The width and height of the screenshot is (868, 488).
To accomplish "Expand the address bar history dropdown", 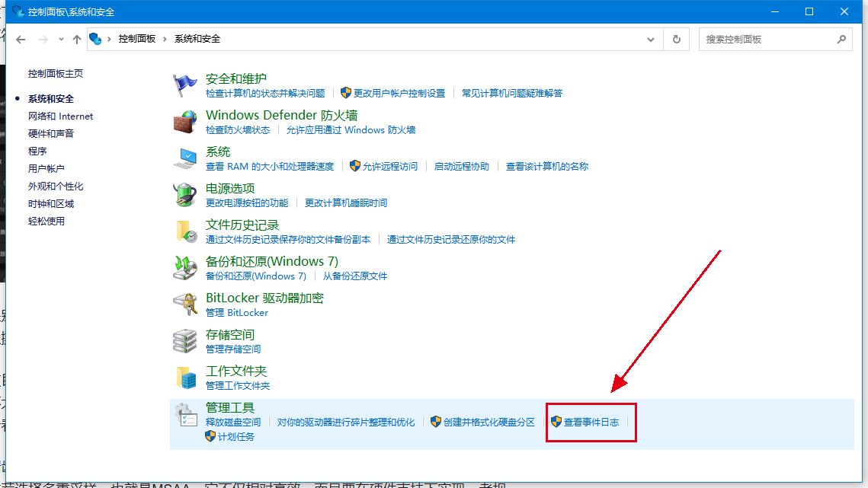I will pos(651,40).
